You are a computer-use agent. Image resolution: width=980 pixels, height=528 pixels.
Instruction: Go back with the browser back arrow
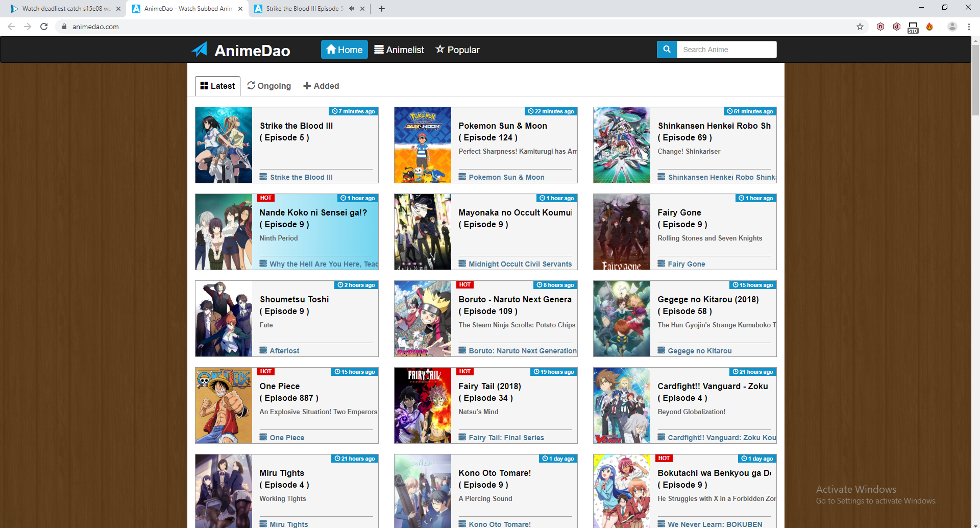click(11, 27)
